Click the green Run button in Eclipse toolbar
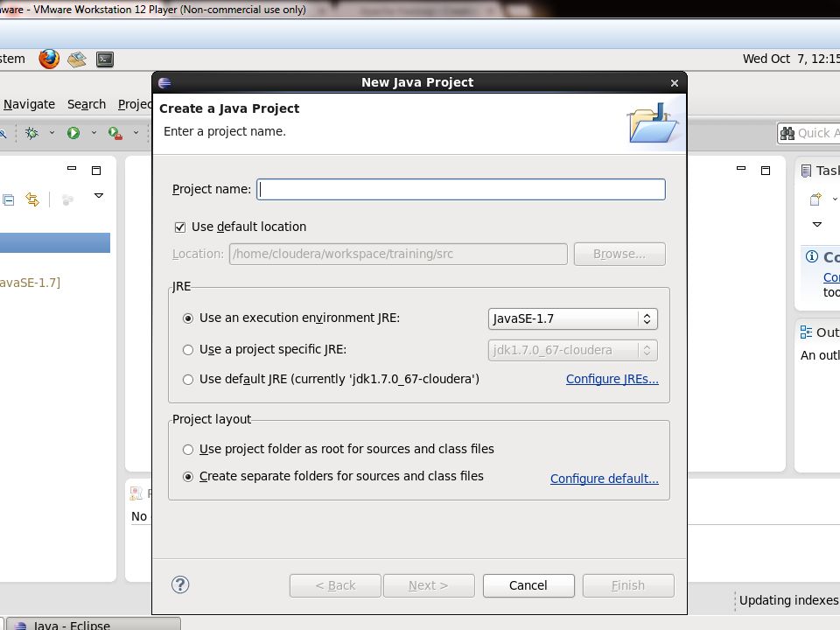The image size is (840, 630). click(73, 133)
